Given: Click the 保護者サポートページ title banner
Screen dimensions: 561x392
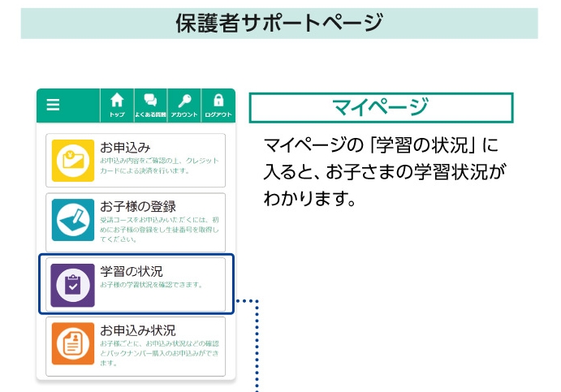Looking at the screenshot, I should (279, 23).
